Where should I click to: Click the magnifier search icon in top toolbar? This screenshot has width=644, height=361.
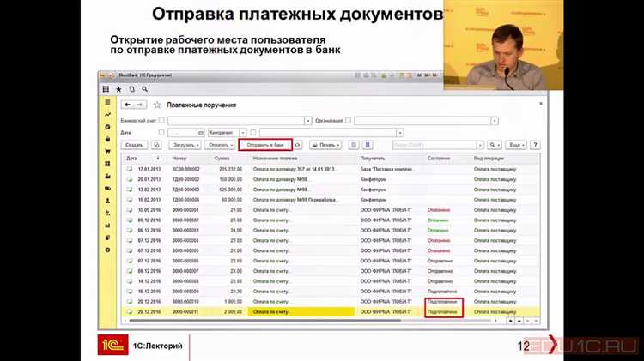pos(144,89)
